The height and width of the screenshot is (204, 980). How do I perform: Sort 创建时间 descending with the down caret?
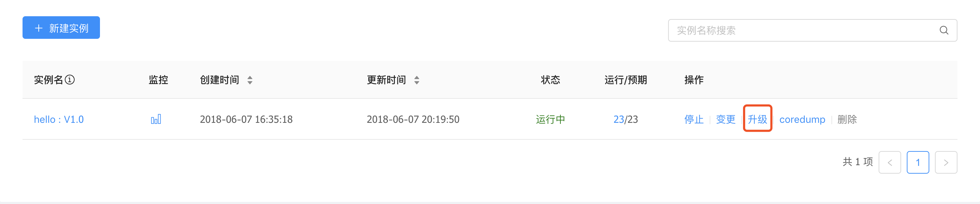tap(250, 83)
